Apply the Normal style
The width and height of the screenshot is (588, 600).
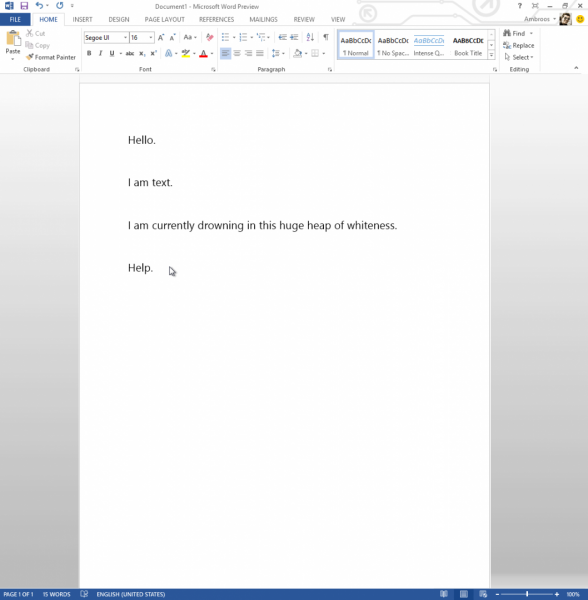[x=356, y=45]
